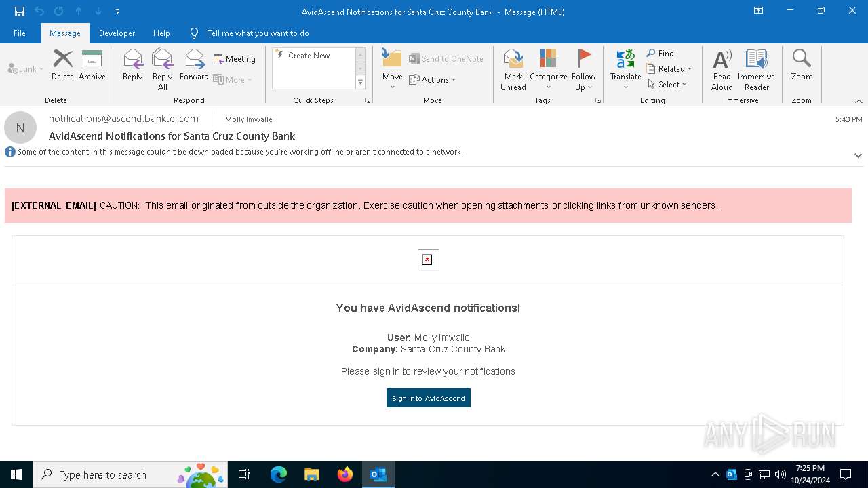Screen dimensions: 868x488
Task: Delete this email message
Action: 62,65
